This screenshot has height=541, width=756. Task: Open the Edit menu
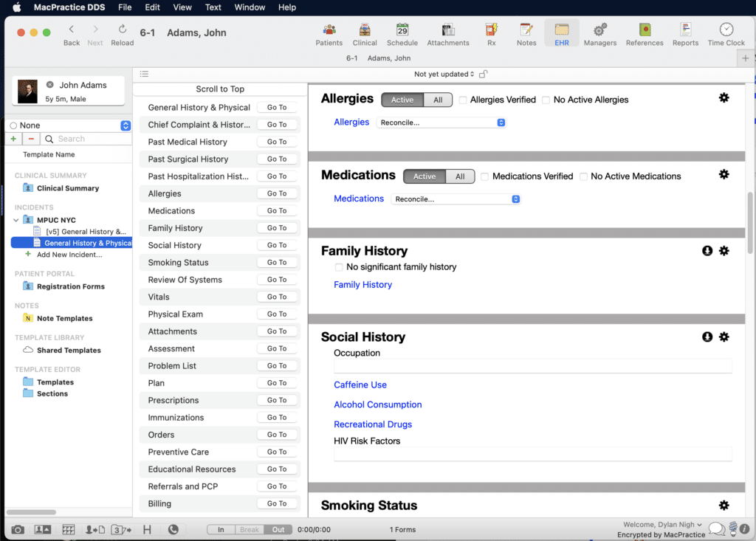coord(152,7)
